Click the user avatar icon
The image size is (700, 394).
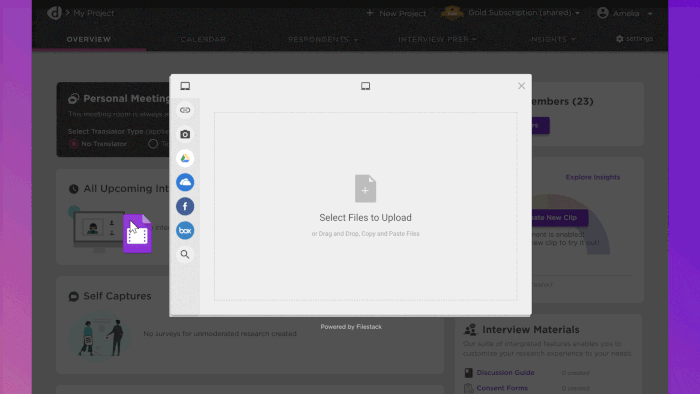tap(603, 13)
